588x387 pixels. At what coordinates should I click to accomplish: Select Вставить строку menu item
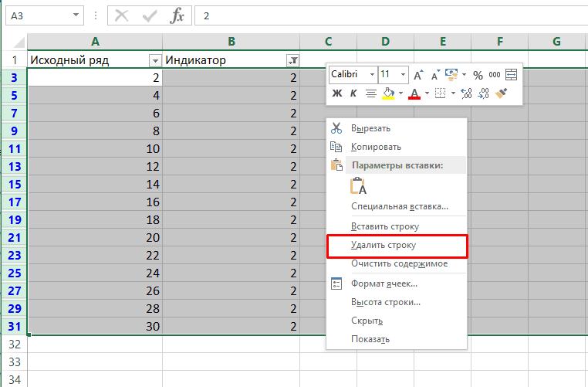coord(397,226)
